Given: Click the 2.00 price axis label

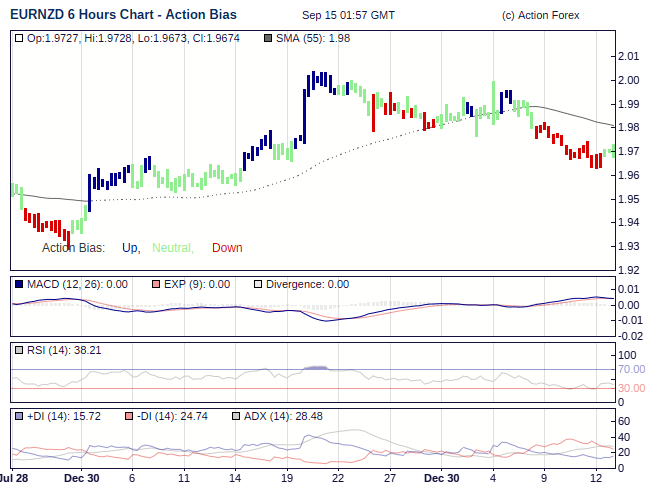Looking at the screenshot, I should point(628,80).
